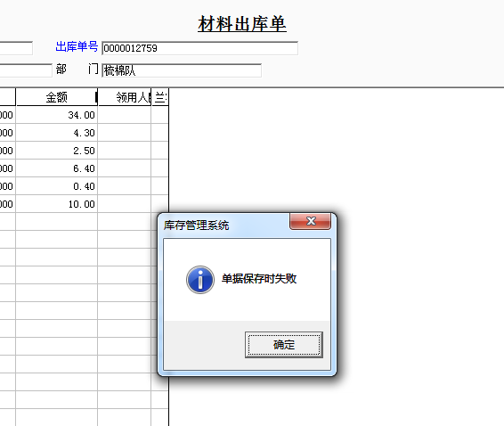Close the 库存管理系统 dialog with the X
The image size is (504, 426).
tap(310, 221)
